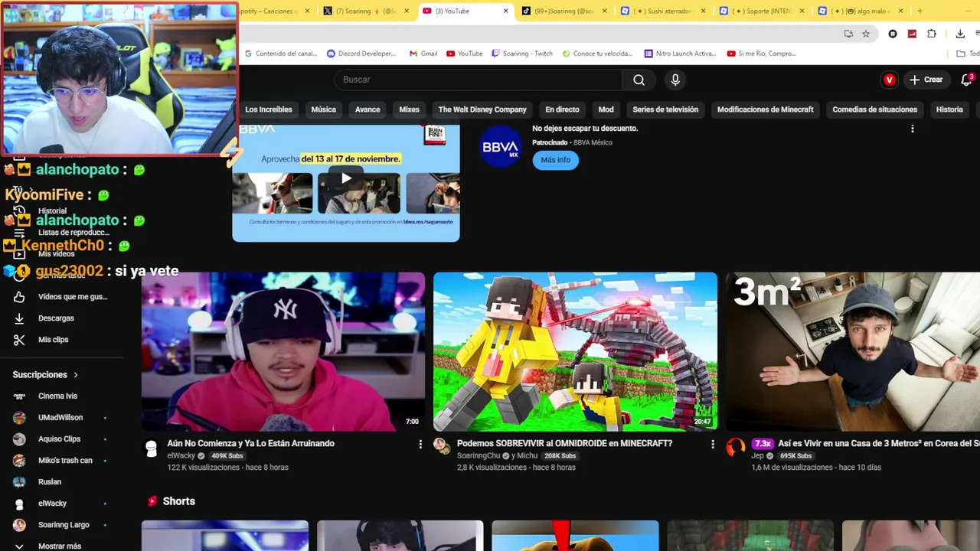Open Vídeos que me gustan playlist
The width and height of the screenshot is (980, 551).
coord(73,297)
